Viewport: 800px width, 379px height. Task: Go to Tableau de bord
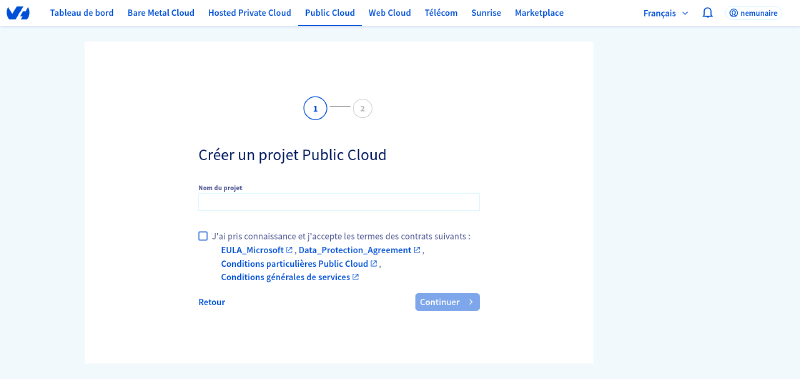(x=82, y=13)
